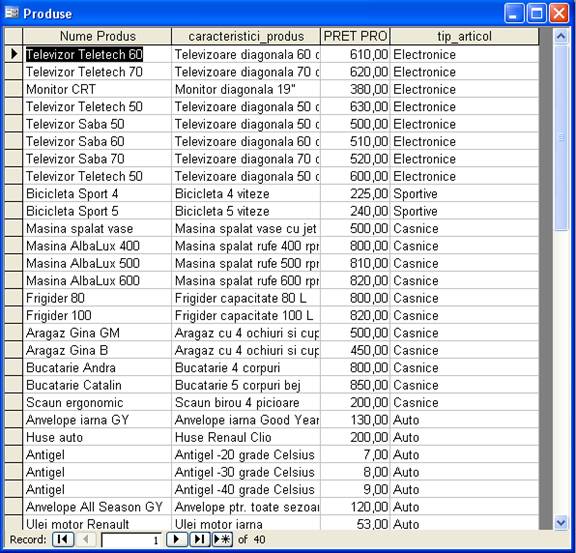Click cell 'Masina AlbaLux 400'

point(97,245)
